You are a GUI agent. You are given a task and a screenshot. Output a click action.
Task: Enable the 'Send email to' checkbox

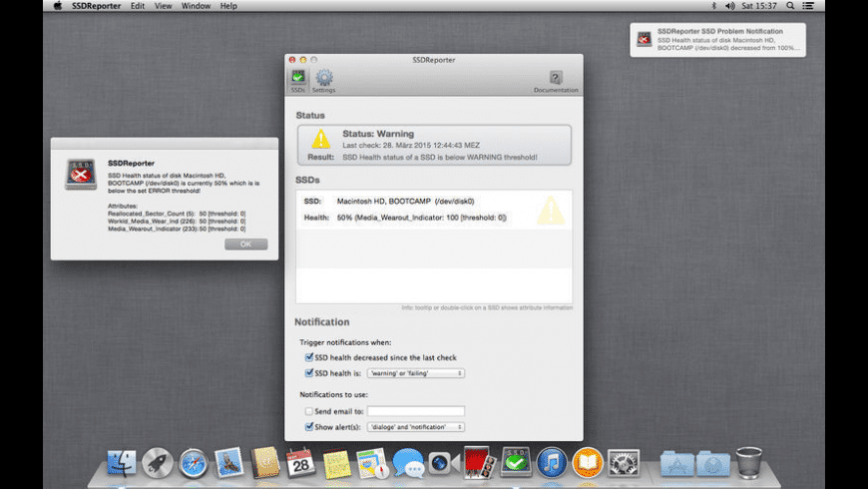[309, 411]
